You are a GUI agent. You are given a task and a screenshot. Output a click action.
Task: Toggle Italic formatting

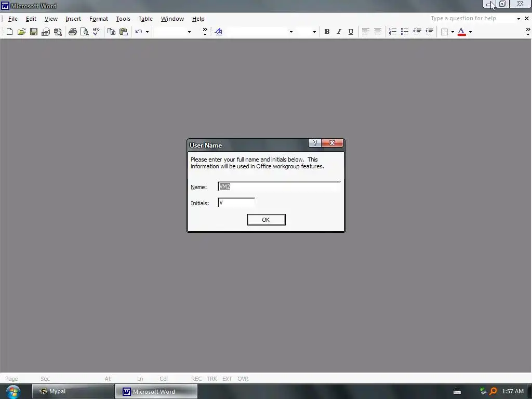(339, 32)
